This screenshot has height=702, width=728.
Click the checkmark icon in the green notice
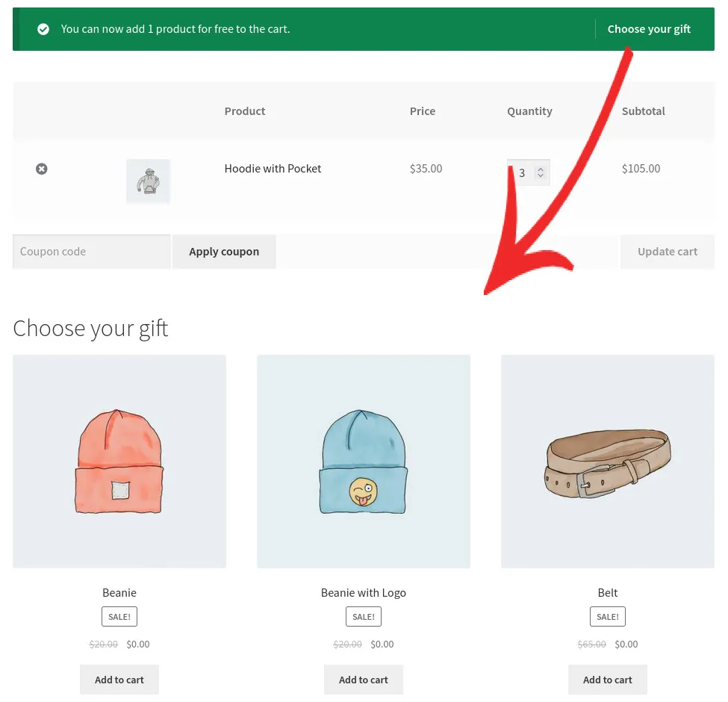43,29
